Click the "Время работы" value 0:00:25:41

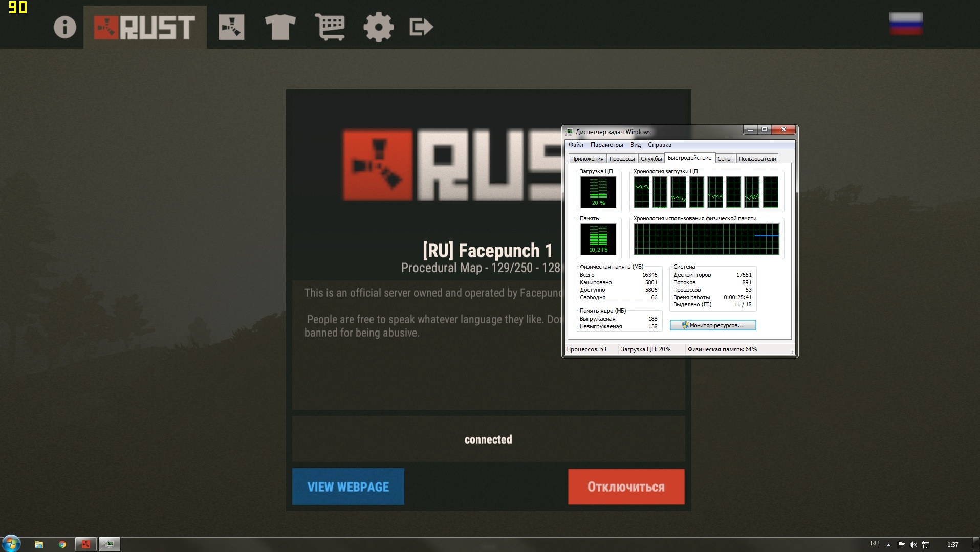(x=737, y=297)
